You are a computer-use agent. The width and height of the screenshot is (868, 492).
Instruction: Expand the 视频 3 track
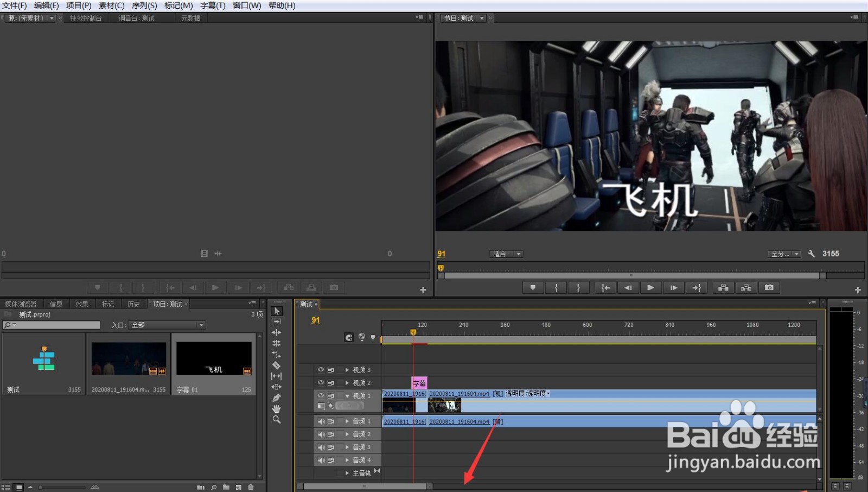coord(347,370)
